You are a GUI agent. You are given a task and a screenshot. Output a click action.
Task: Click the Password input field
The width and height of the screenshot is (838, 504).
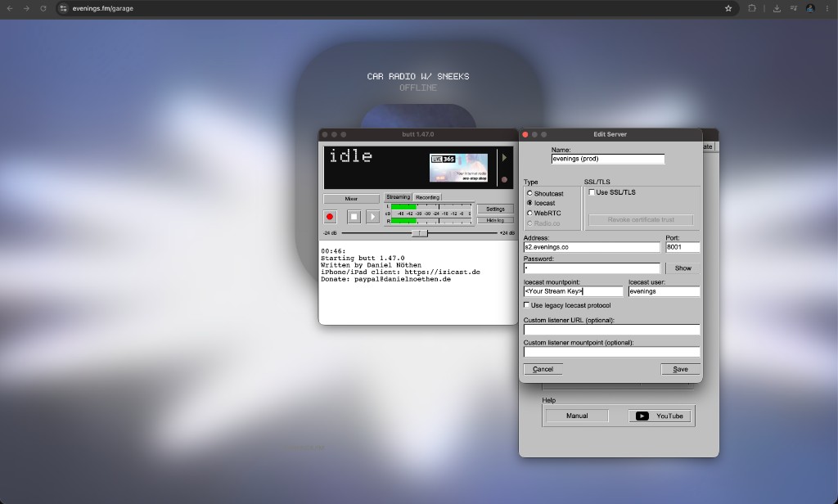coord(592,268)
